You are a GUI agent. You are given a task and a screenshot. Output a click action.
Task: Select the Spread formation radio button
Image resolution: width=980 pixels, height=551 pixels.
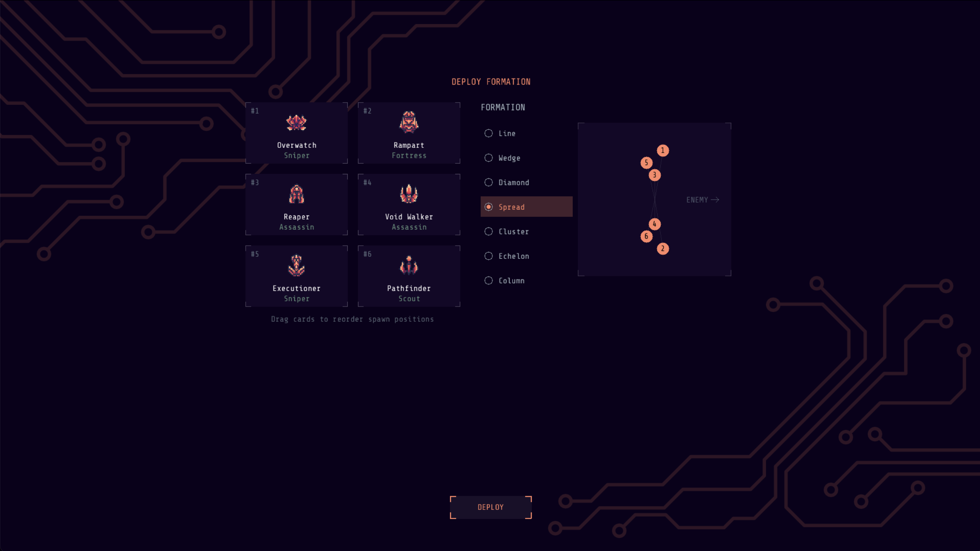488,207
